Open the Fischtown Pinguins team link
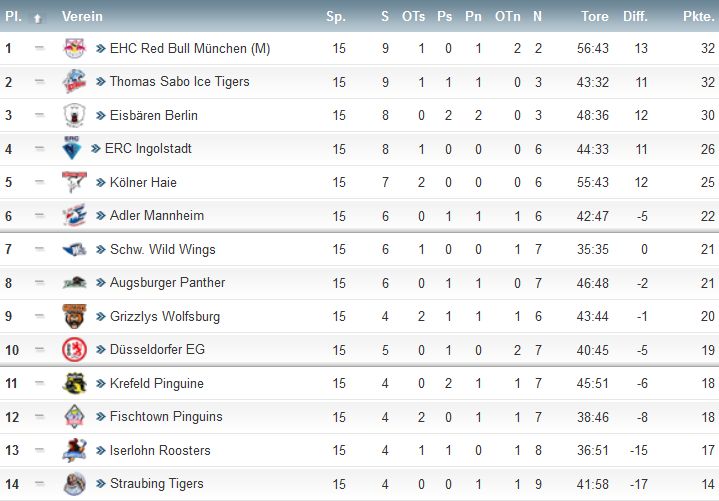 pyautogui.click(x=166, y=417)
